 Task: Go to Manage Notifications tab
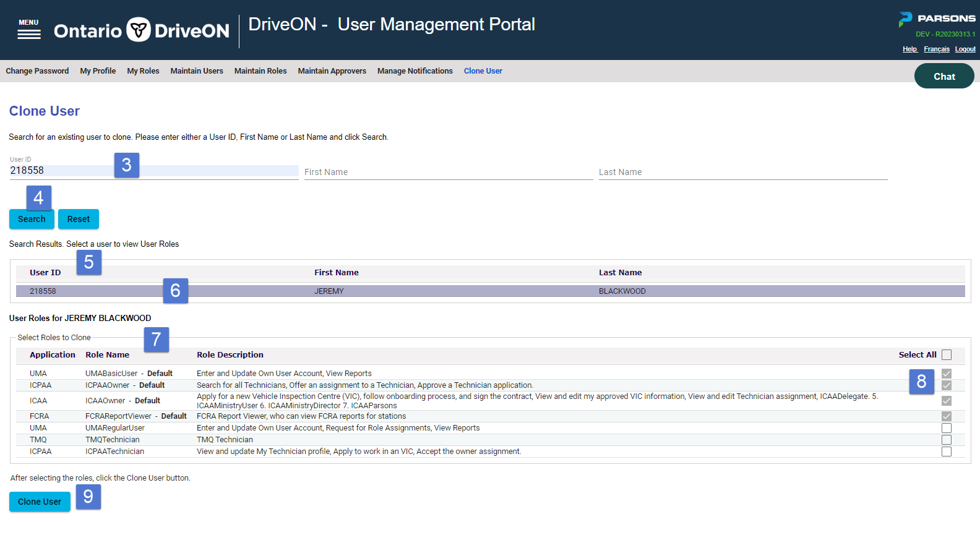tap(415, 71)
